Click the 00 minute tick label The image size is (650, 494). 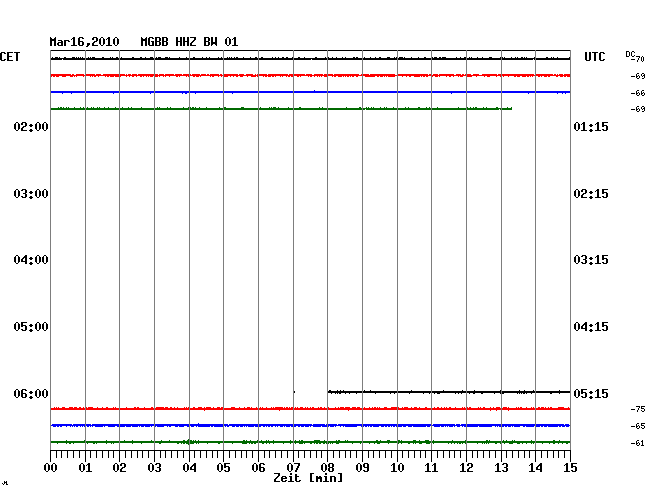point(51,468)
